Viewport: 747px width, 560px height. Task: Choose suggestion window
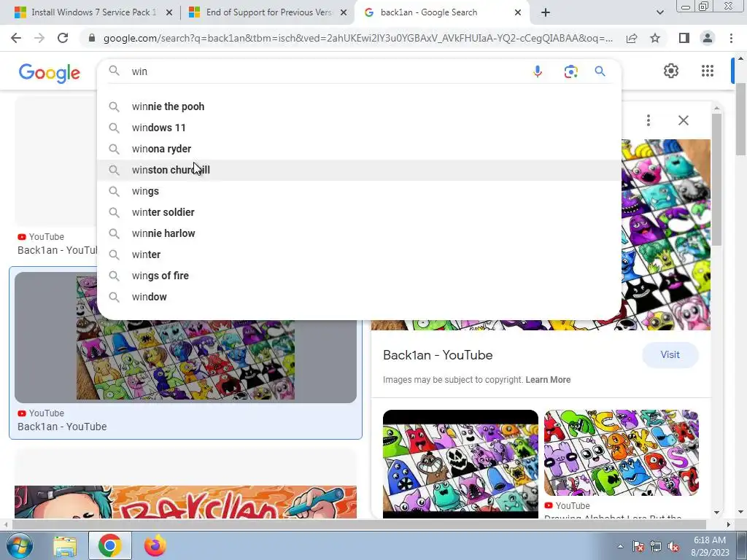[359, 297]
